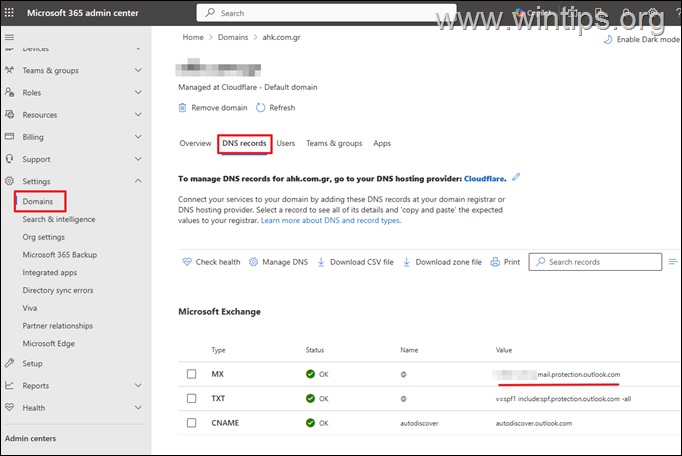This screenshot has width=682, height=456.
Task: Click the Roles sidebar icon
Action: 9,92
